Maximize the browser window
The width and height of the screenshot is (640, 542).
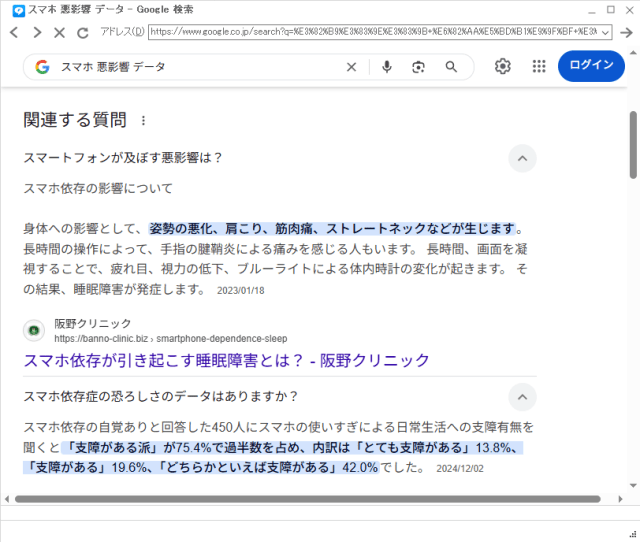[x=611, y=9]
